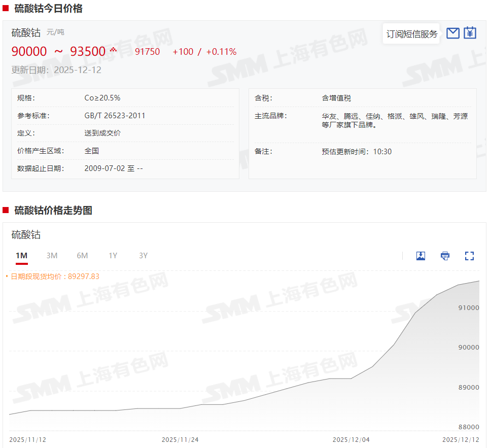The width and height of the screenshot is (490, 448).
Task: Click the red price trend icon
Action: point(113,50)
